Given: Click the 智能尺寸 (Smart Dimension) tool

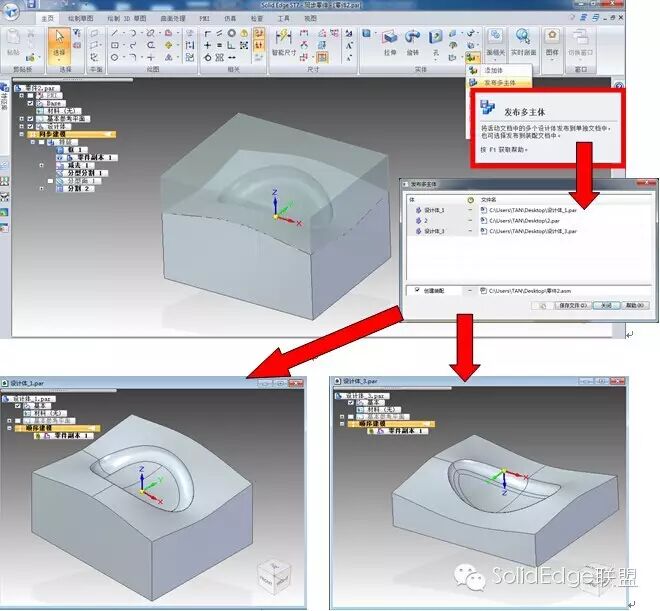Looking at the screenshot, I should pos(284,42).
